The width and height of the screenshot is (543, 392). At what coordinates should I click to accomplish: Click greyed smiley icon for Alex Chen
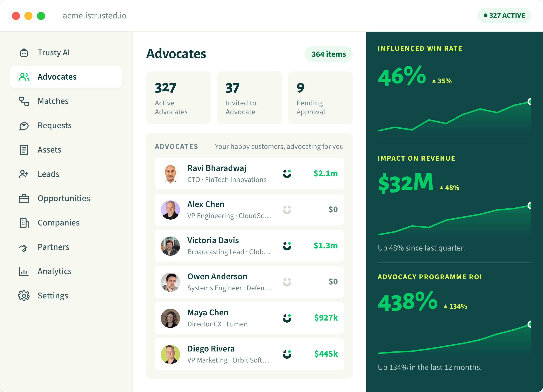tap(287, 210)
